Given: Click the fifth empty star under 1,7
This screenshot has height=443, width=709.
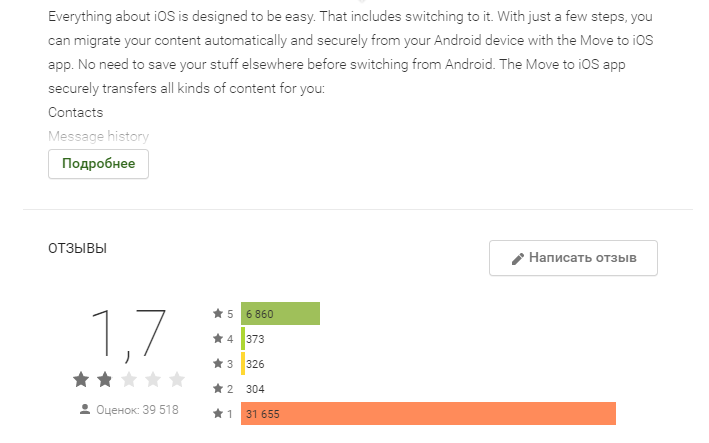Looking at the screenshot, I should tap(177, 379).
